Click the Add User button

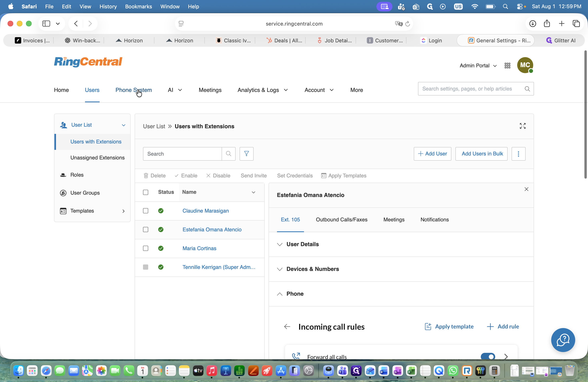pos(432,154)
